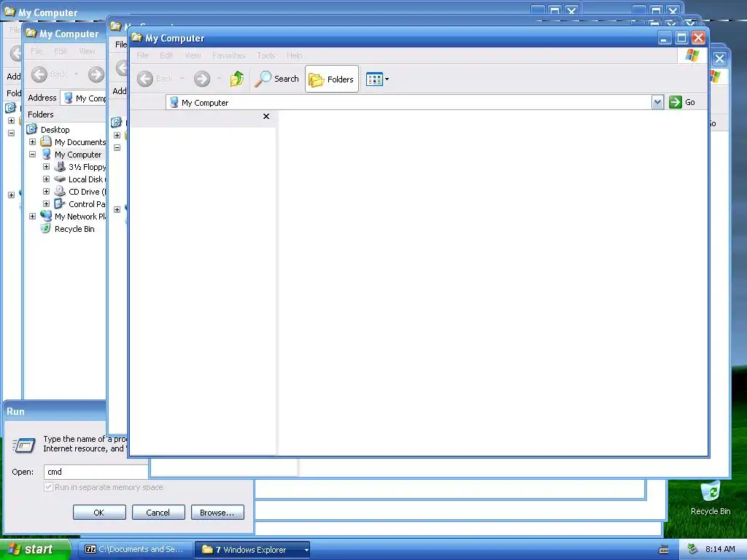Click the My Computer address field in front window

coord(409,102)
